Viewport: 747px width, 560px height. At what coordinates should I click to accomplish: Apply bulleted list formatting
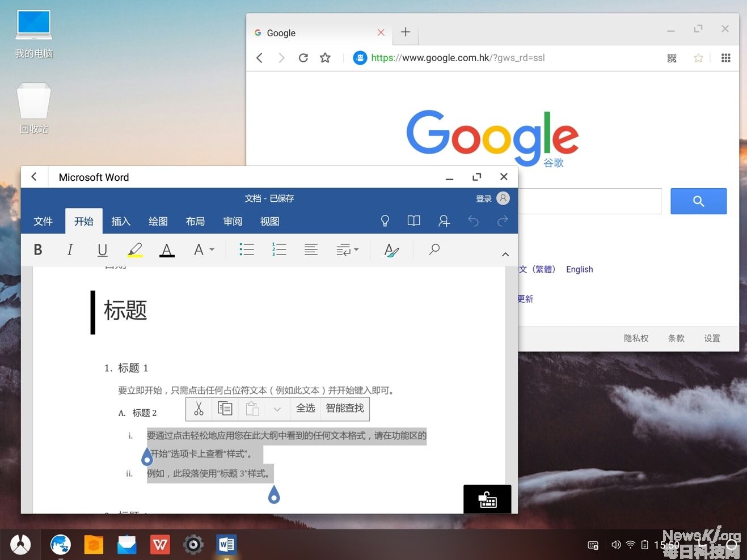pyautogui.click(x=247, y=249)
